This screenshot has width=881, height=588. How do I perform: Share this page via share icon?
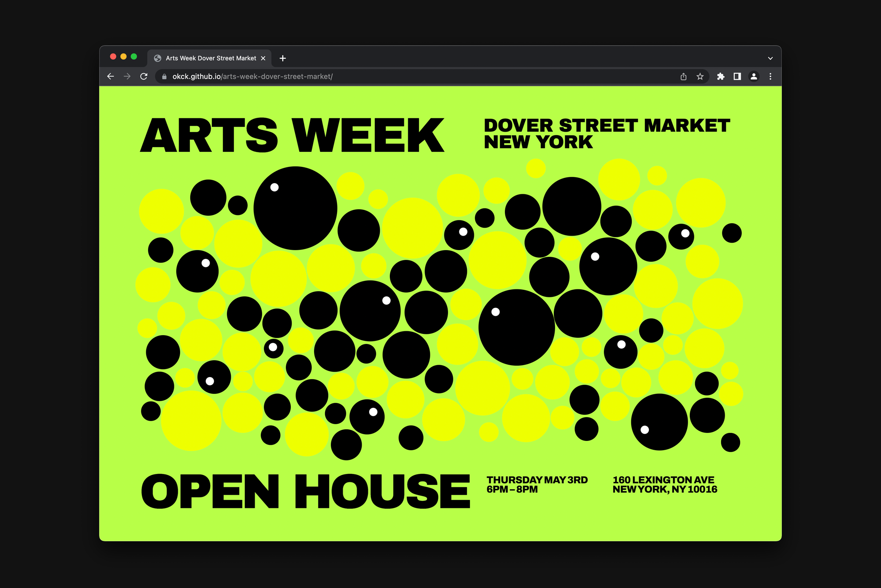[x=683, y=77]
